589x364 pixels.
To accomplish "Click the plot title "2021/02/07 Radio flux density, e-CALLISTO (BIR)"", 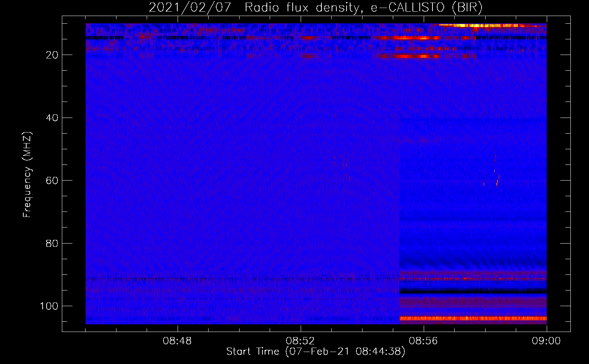I will pos(316,7).
